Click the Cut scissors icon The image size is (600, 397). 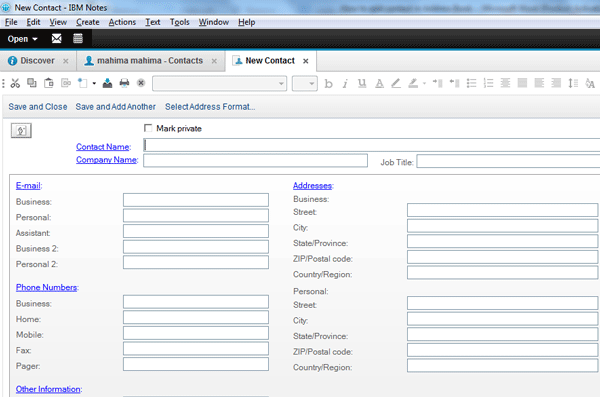(15, 83)
